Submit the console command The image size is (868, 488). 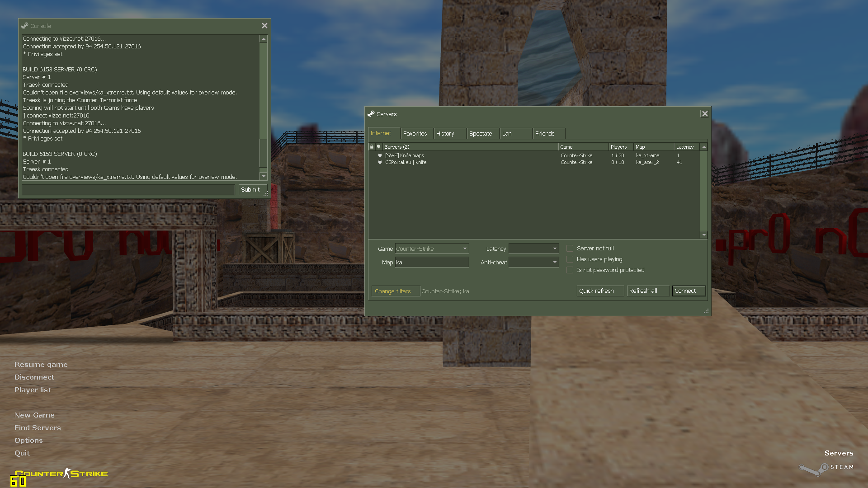pos(252,190)
